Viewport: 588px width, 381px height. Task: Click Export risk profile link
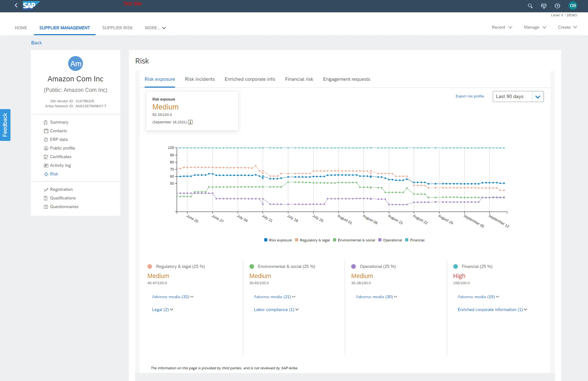tap(470, 96)
